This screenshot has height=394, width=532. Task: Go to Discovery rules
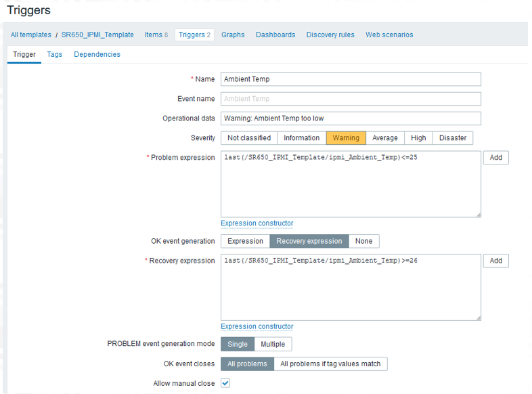click(x=330, y=35)
